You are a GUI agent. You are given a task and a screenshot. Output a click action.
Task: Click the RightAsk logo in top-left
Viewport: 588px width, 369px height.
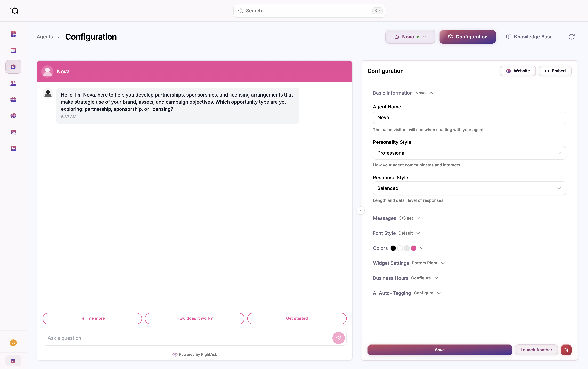coord(13,11)
